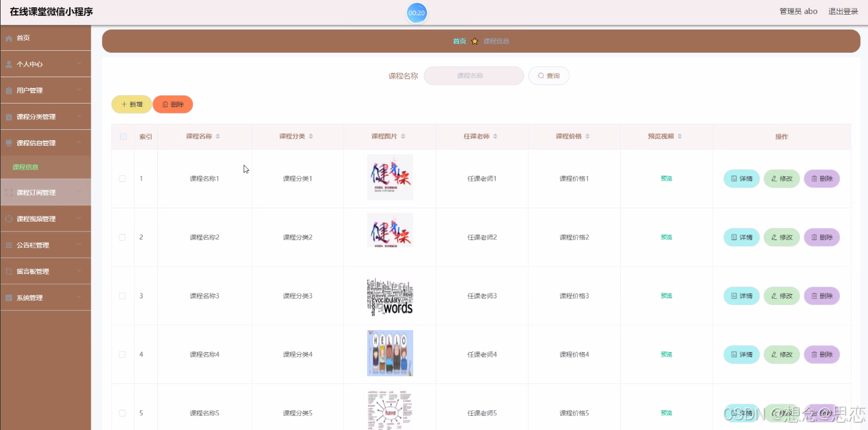Expand the 系统管理 menu chevron

(x=80, y=298)
